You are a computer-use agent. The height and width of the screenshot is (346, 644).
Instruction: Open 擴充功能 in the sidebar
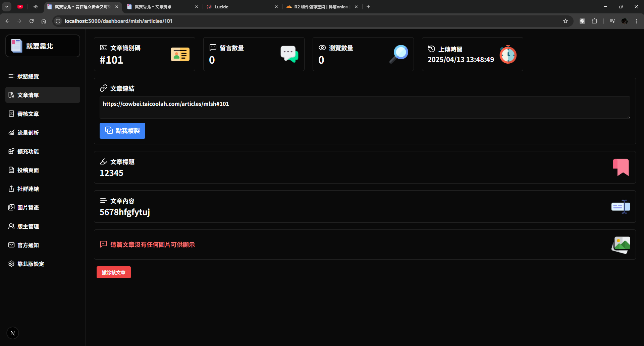(x=28, y=151)
